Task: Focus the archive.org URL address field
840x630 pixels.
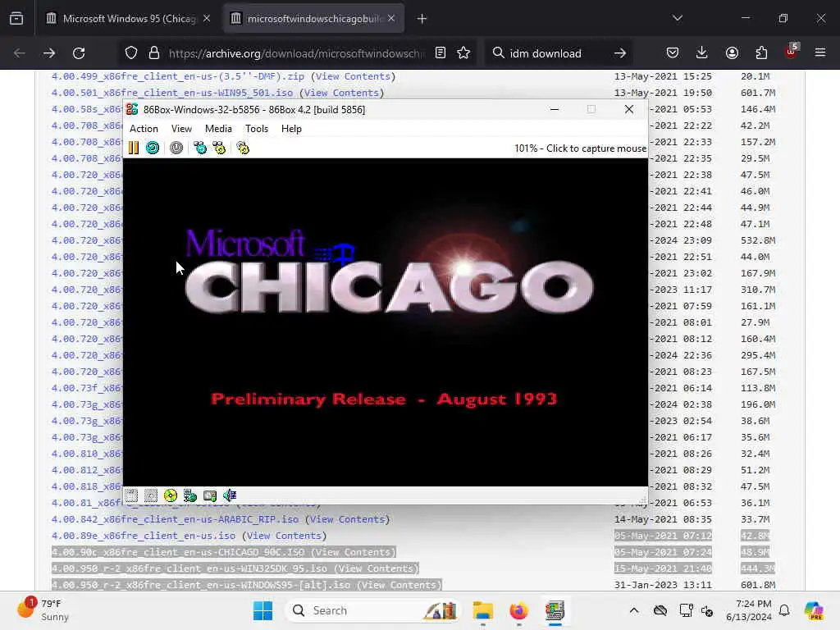Action: pos(297,53)
